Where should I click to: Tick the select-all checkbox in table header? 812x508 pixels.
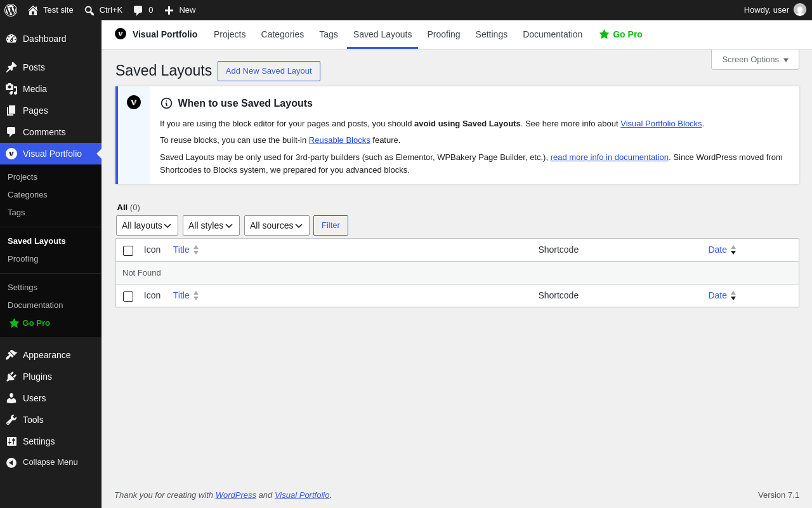pyautogui.click(x=128, y=250)
